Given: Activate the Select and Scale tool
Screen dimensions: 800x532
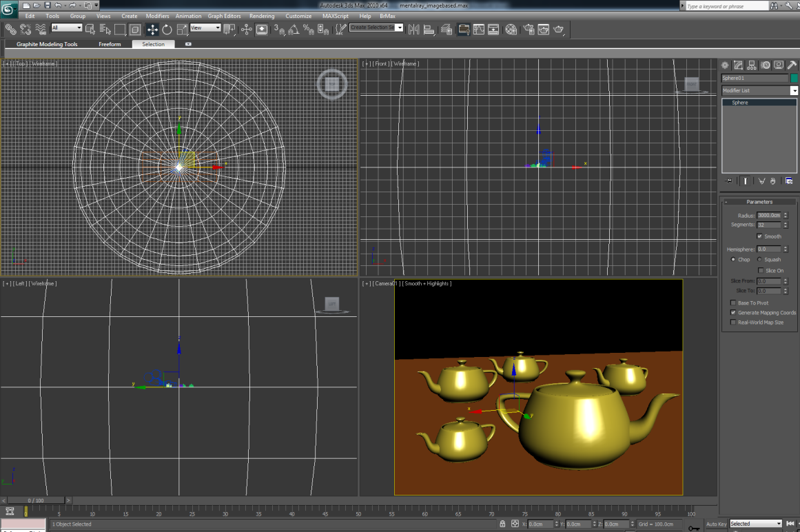Looking at the screenshot, I should [182, 30].
